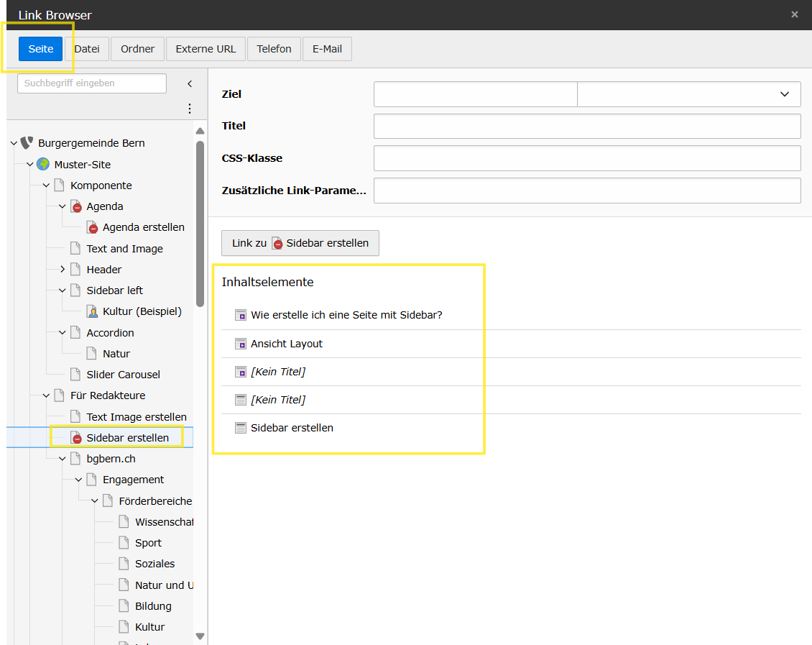
Task: Click into the Titel input field
Action: tap(586, 126)
